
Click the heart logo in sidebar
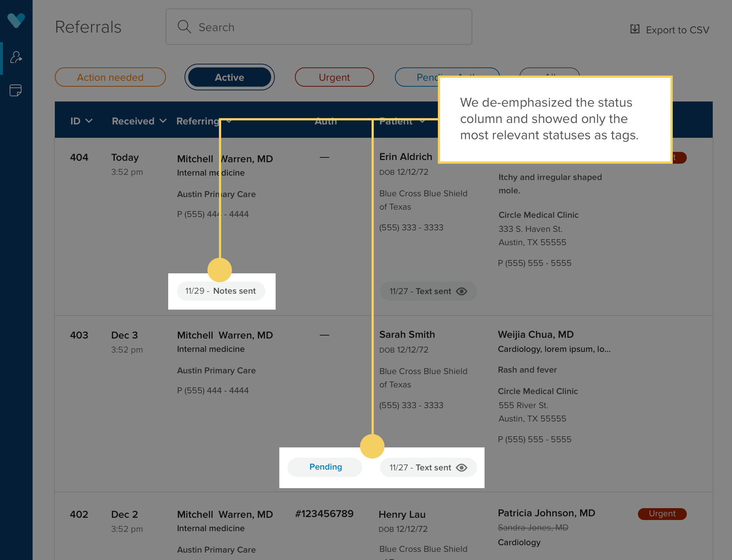pyautogui.click(x=16, y=20)
